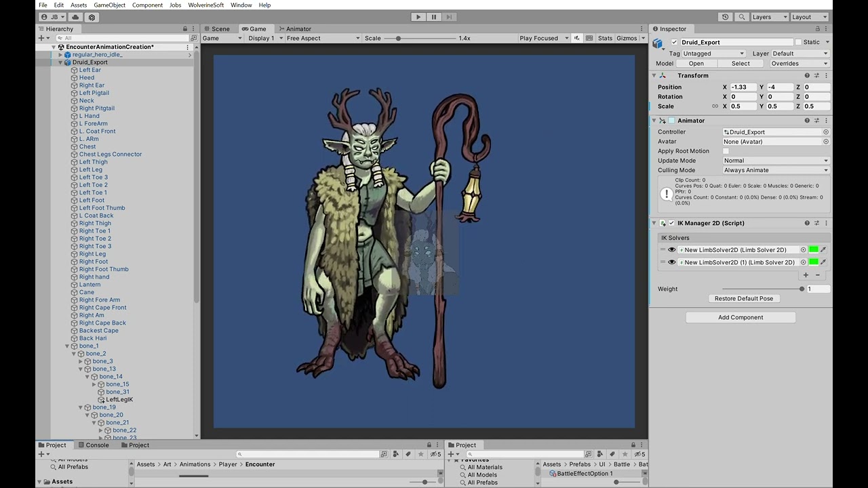Click the Position X input field
This screenshot has width=868, height=488.
point(743,87)
